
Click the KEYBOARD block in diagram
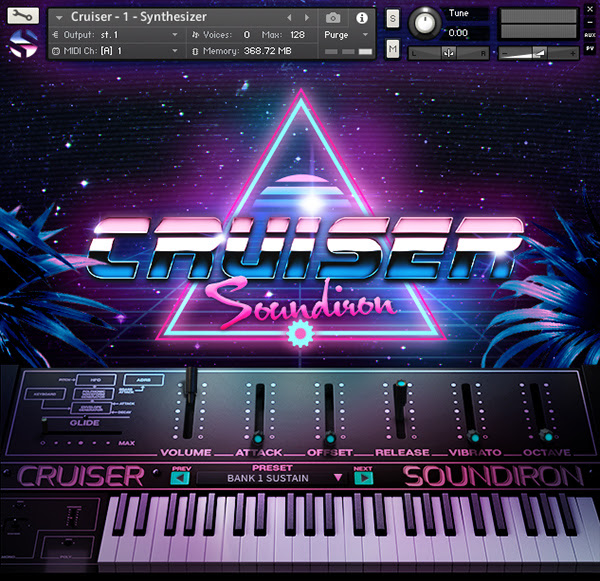(45, 394)
